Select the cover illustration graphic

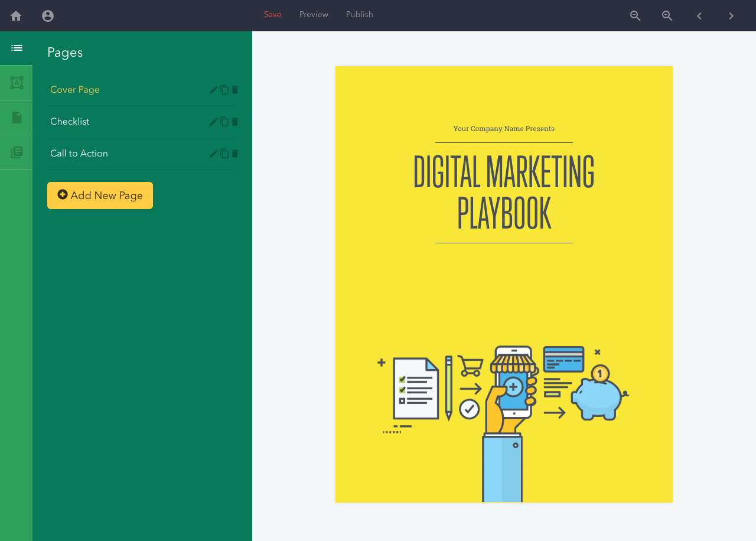tap(503, 423)
